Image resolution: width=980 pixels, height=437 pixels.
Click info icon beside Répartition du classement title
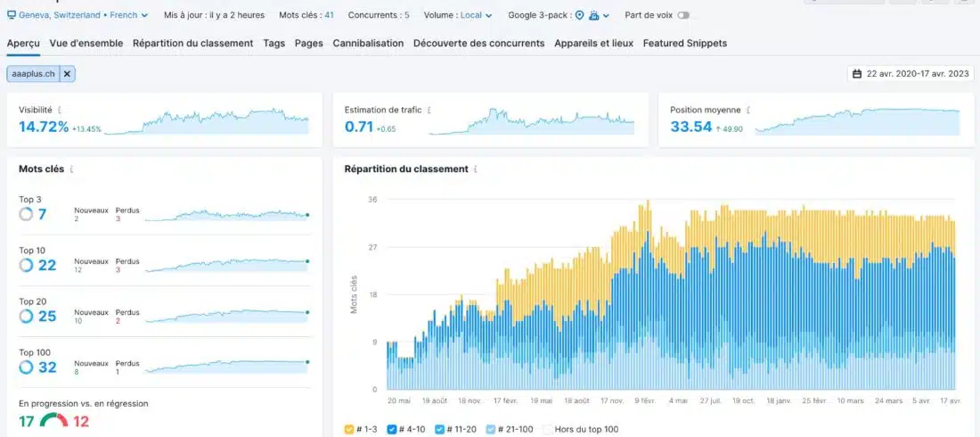pyautogui.click(x=475, y=169)
